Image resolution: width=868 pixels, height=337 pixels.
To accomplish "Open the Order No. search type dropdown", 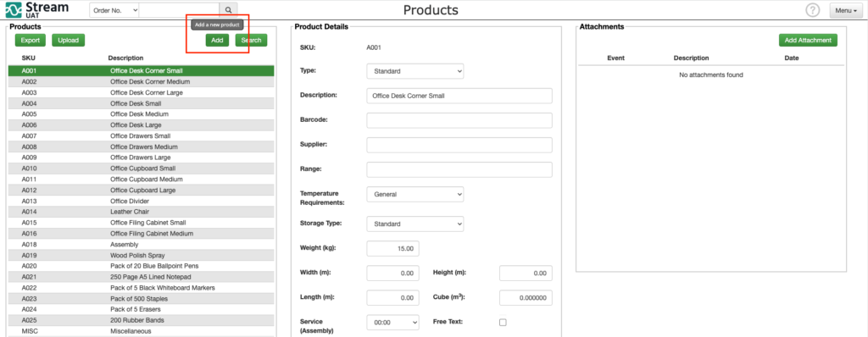I will point(114,10).
